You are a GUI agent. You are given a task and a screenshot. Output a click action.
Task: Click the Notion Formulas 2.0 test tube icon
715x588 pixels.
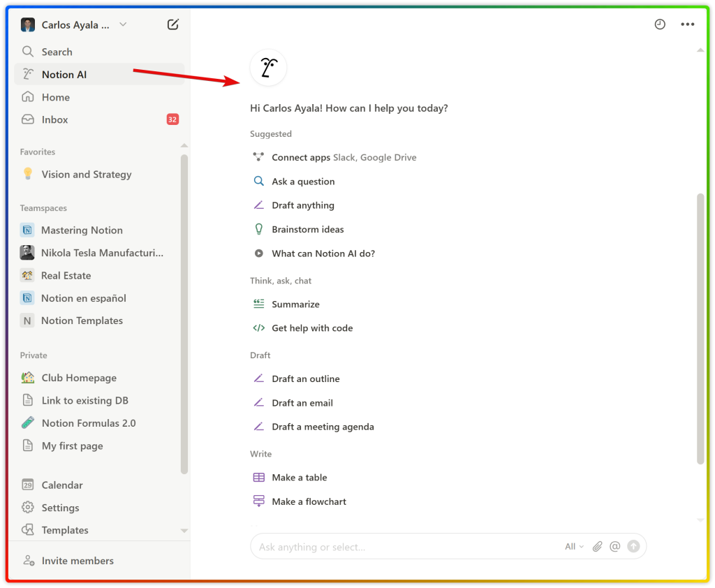coord(28,423)
